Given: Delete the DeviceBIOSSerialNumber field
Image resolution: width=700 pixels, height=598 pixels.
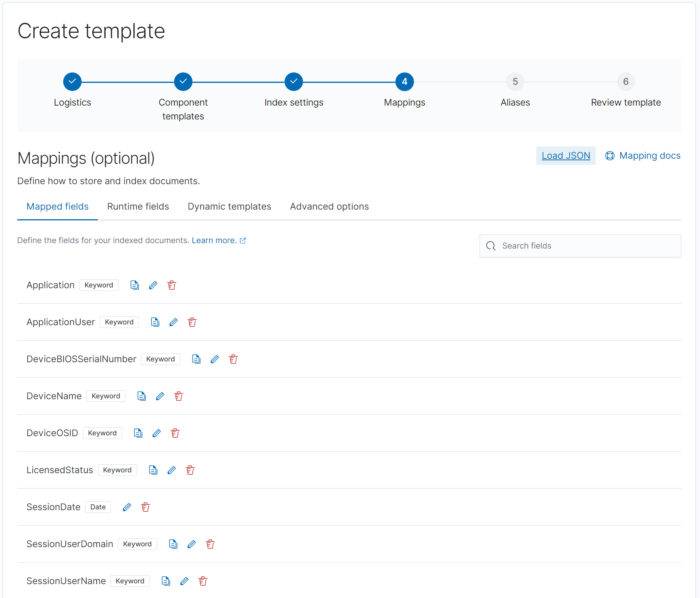Looking at the screenshot, I should pos(233,359).
